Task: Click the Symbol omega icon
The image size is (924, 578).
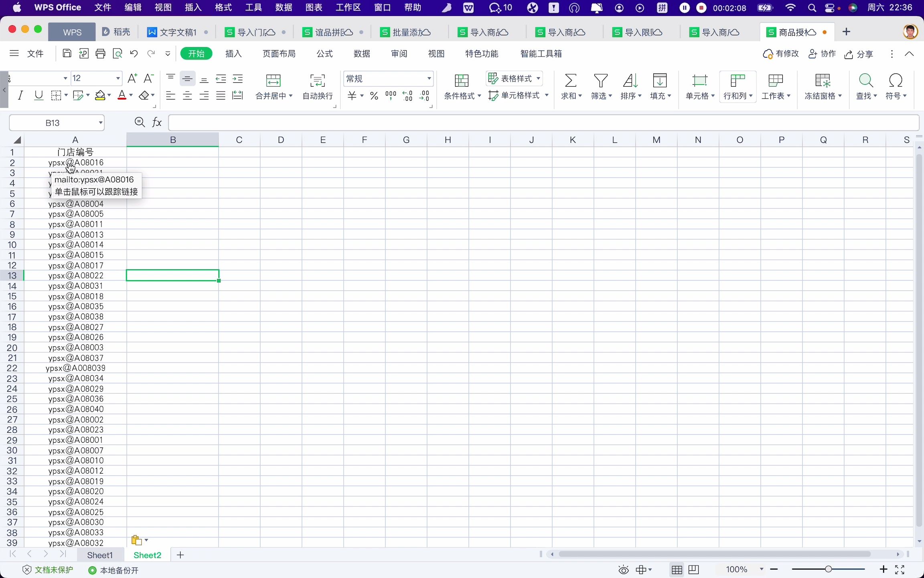Action: point(896,80)
